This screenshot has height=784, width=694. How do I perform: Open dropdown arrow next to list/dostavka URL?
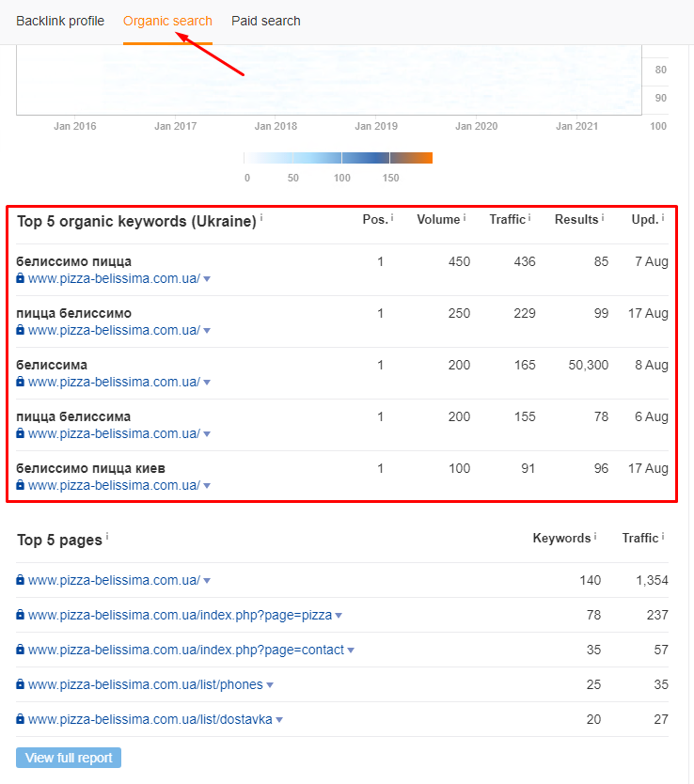(x=279, y=720)
